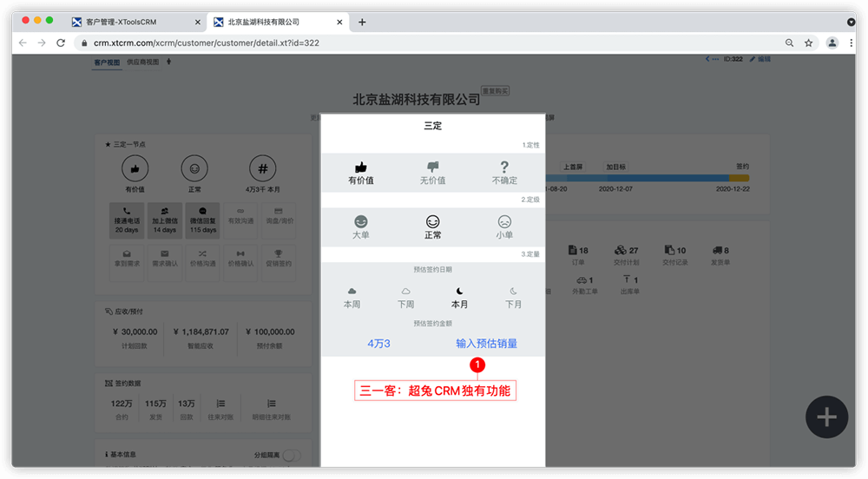Select 下月 as estimated signing date
Screen dimensions: 868x479
(x=513, y=298)
